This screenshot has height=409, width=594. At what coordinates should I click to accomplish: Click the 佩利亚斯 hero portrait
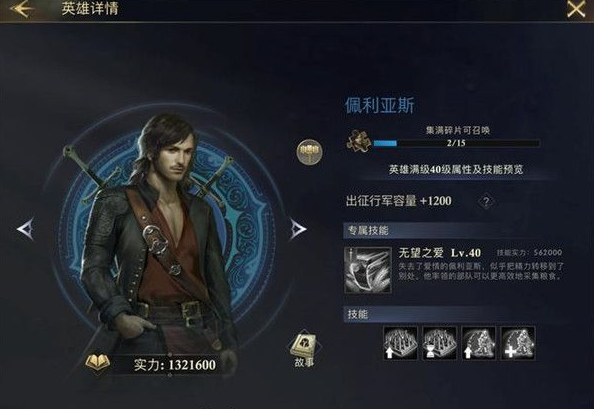click(161, 235)
